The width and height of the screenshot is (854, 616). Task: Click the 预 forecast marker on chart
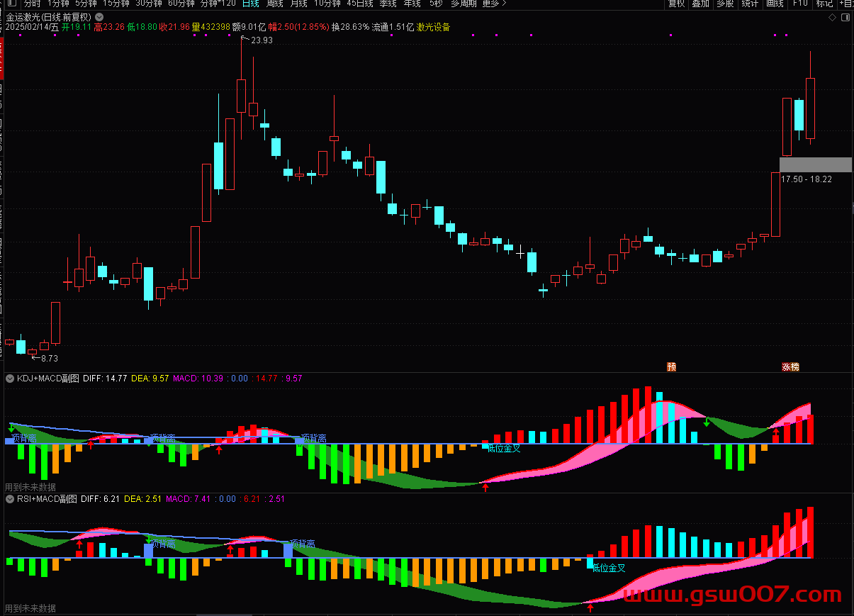[x=671, y=366]
